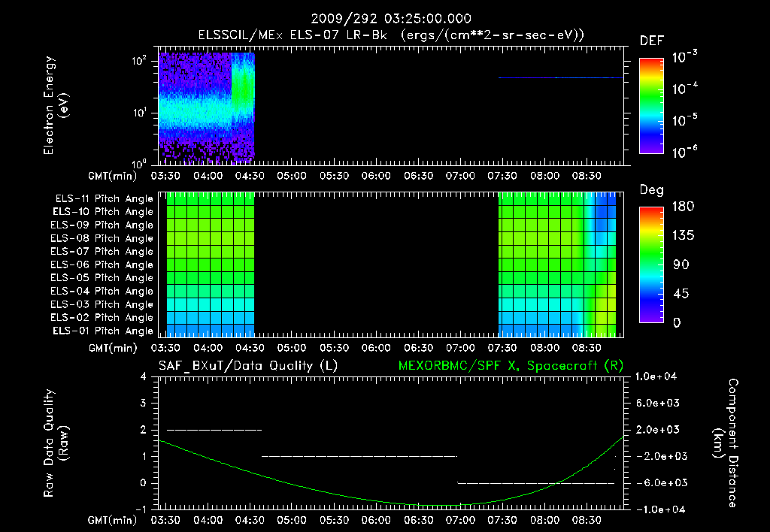This screenshot has height=532, width=770.
Task: Click the 'ELS-07 Pitch Angle' row label
Action: 102,251
